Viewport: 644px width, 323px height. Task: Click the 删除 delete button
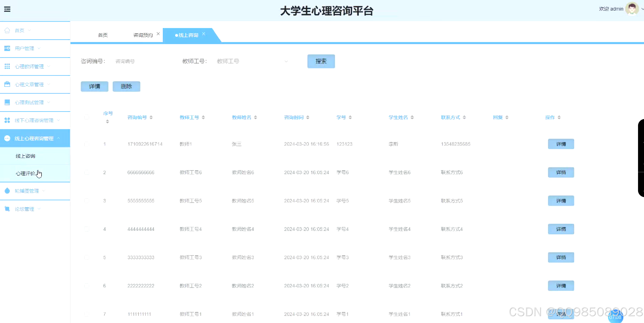click(x=126, y=86)
